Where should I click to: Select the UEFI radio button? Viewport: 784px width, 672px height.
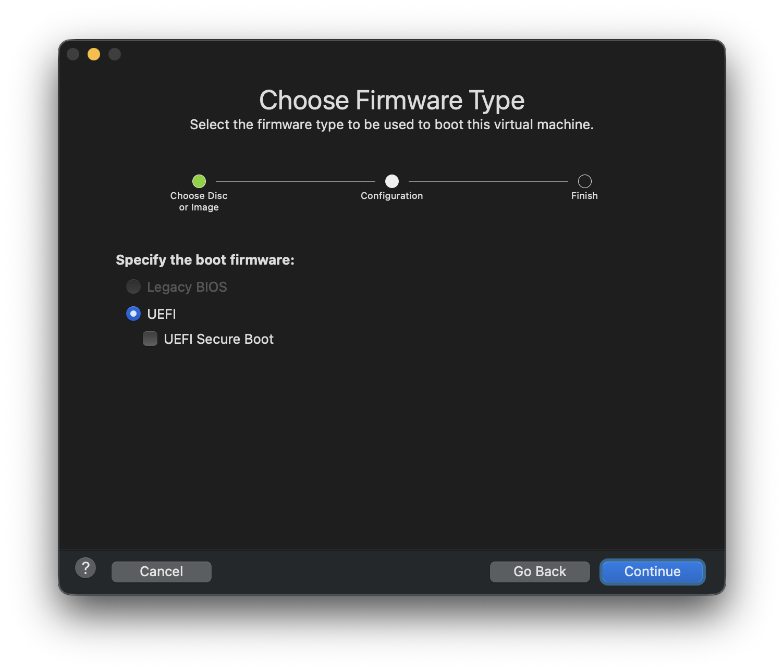coord(133,314)
